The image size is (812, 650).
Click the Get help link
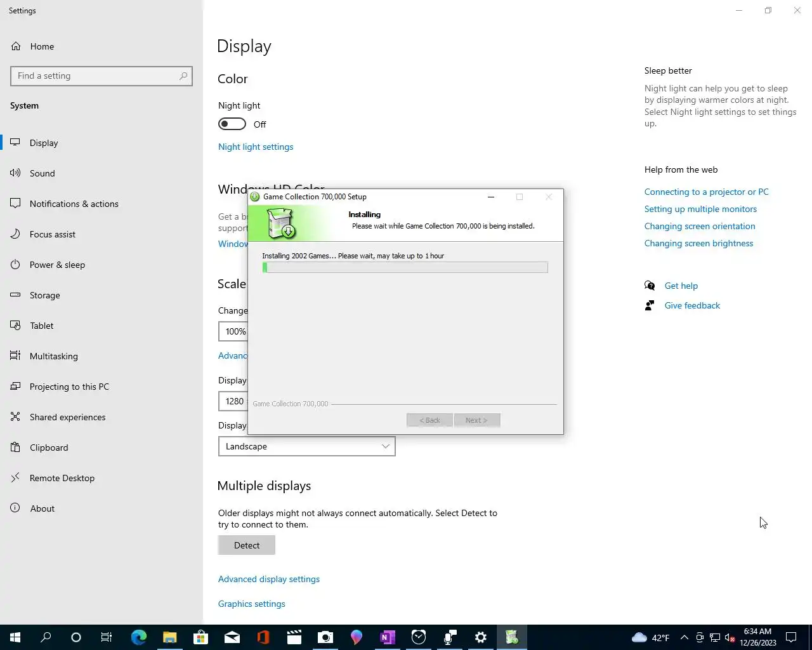pos(681,286)
